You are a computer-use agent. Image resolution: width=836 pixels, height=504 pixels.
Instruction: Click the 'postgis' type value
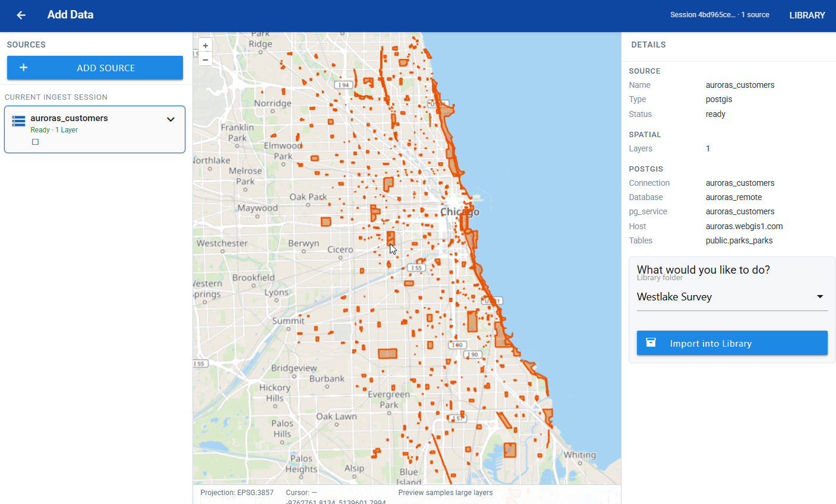tap(719, 99)
